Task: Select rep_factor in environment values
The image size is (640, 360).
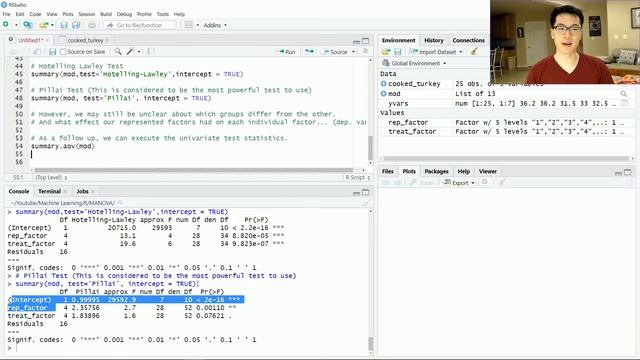Action: [408, 122]
